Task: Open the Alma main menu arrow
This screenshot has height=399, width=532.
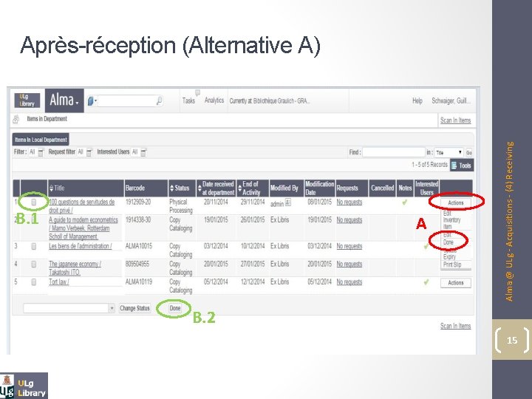Action: tap(78, 102)
